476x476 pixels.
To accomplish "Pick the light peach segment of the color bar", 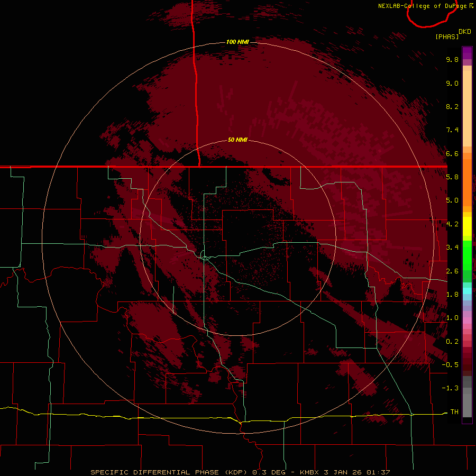I will tap(467, 108).
